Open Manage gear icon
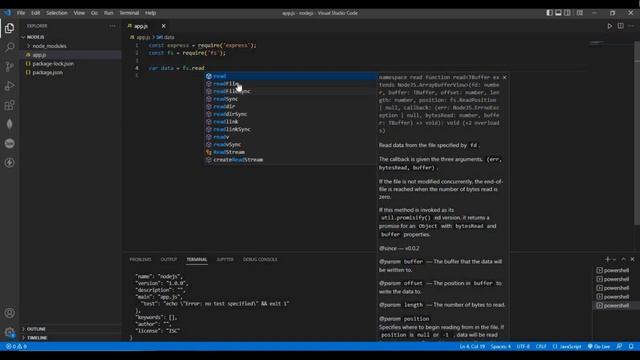 point(9,333)
